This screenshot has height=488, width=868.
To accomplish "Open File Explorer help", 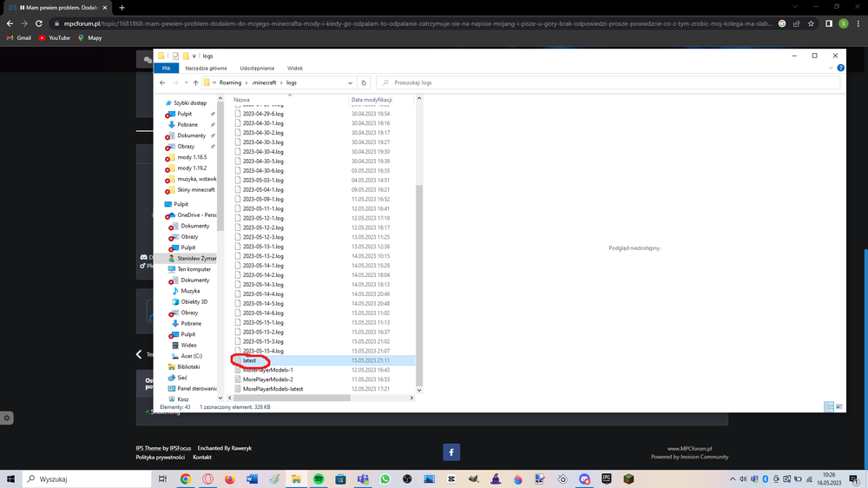I will (x=840, y=68).
